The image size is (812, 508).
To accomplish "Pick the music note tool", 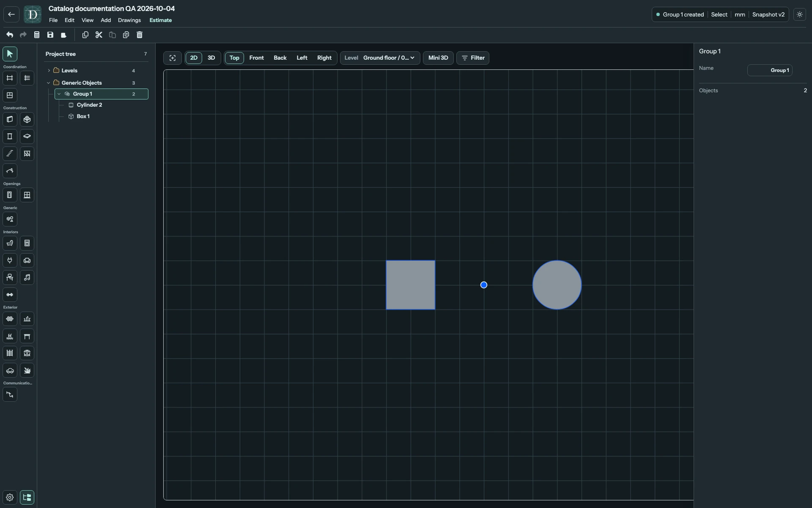I will (x=27, y=278).
